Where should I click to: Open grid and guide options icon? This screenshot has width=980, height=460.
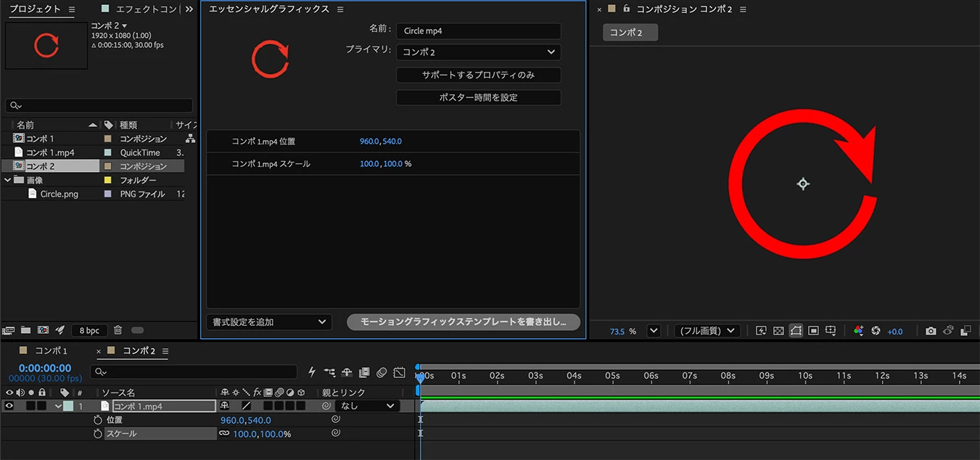pyautogui.click(x=831, y=331)
